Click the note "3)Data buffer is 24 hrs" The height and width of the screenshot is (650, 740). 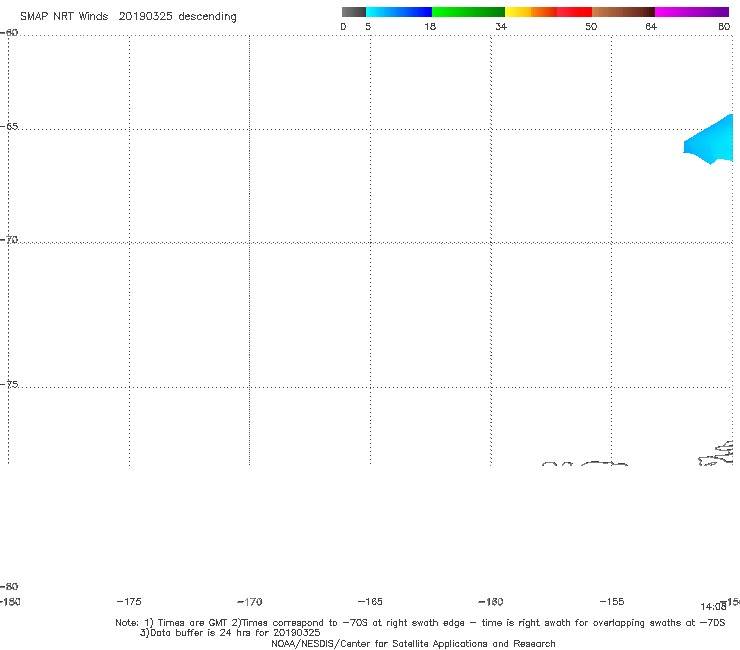coord(230,633)
